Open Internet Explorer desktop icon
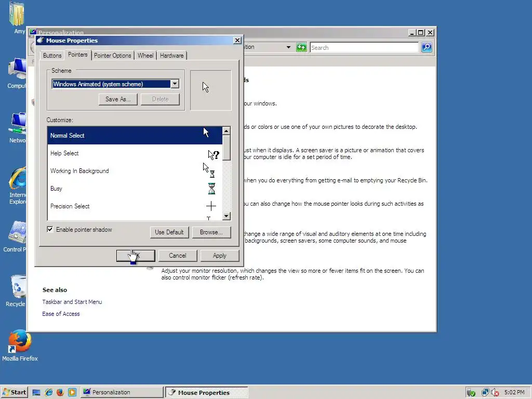 tap(18, 185)
